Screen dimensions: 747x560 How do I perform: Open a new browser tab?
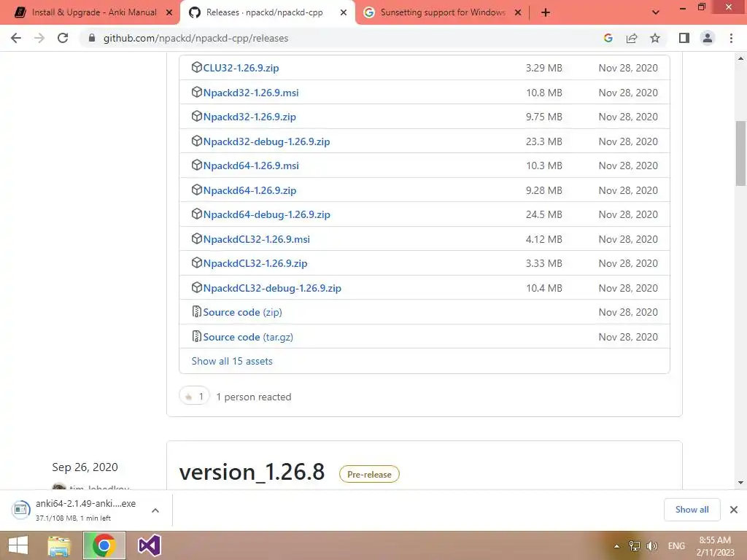tap(546, 12)
